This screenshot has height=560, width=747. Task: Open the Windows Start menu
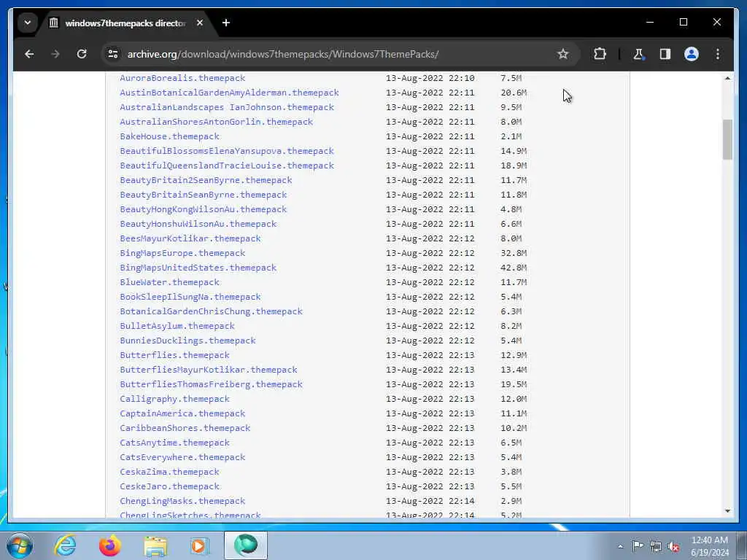click(20, 545)
